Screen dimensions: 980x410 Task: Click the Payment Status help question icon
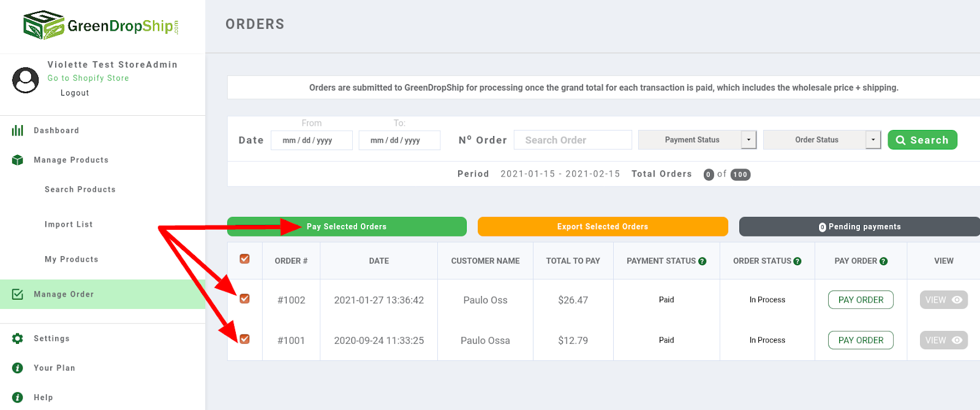[703, 261]
